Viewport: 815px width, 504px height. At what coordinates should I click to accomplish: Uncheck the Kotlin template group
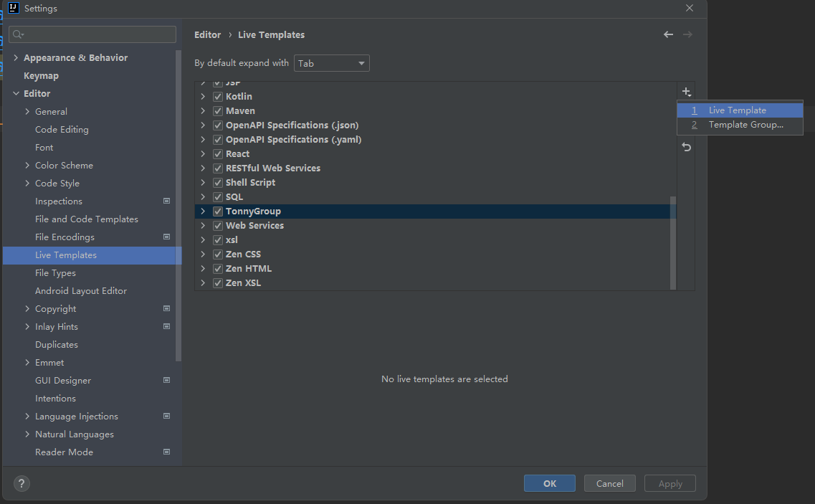(x=218, y=96)
